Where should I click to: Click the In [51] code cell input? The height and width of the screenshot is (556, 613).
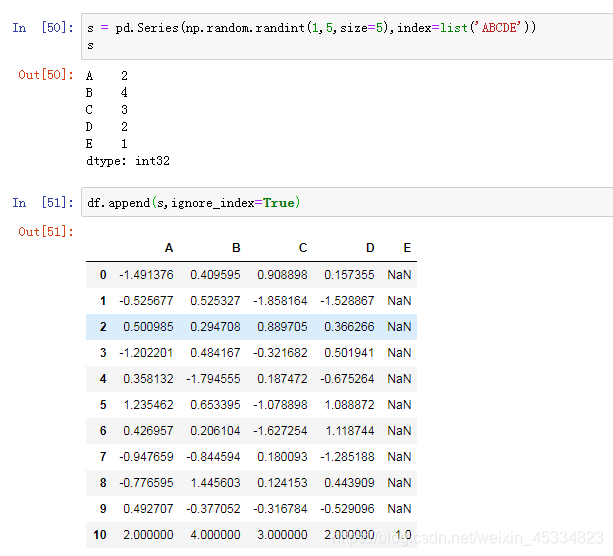click(x=347, y=202)
